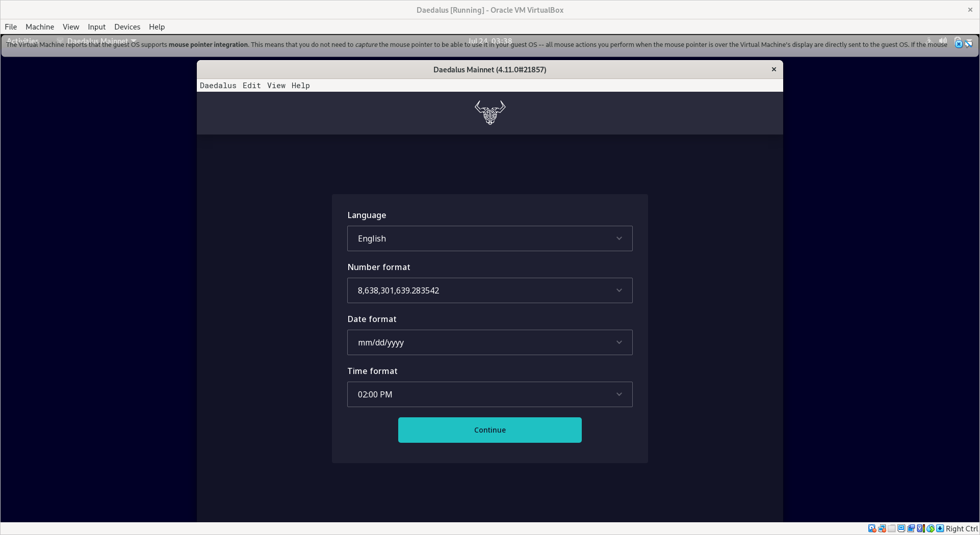Viewport: 980px width, 535px height.
Task: Click the network adapters status bar icon
Action: [x=882, y=528]
